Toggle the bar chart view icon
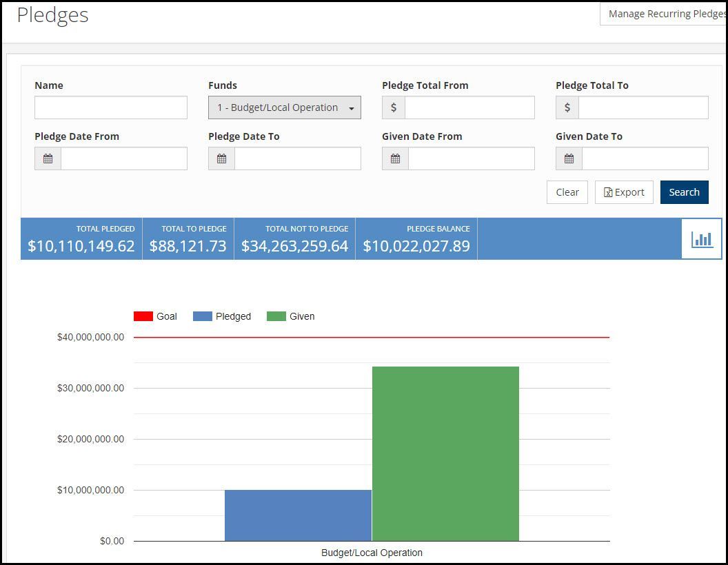 click(702, 239)
